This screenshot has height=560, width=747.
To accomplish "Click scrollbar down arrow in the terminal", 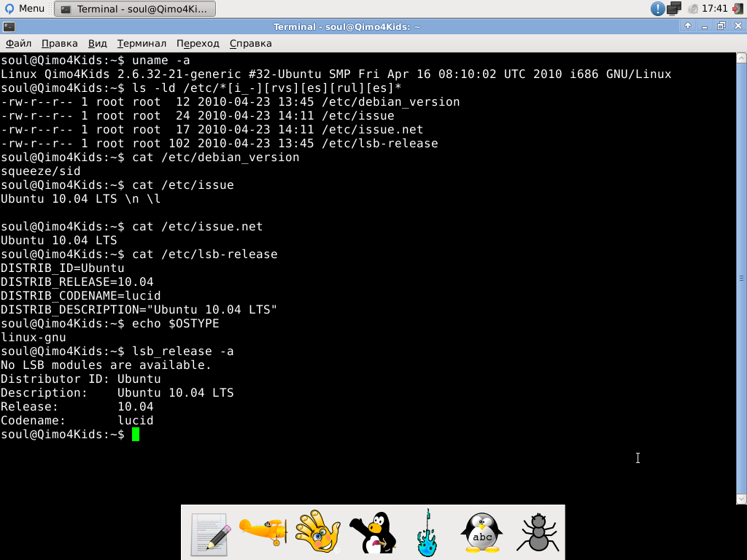I will click(x=741, y=499).
